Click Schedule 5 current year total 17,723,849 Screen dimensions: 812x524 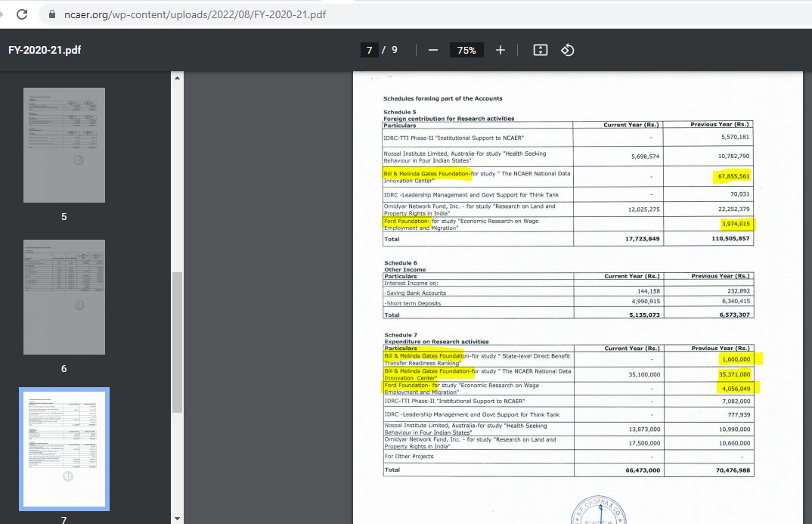642,239
